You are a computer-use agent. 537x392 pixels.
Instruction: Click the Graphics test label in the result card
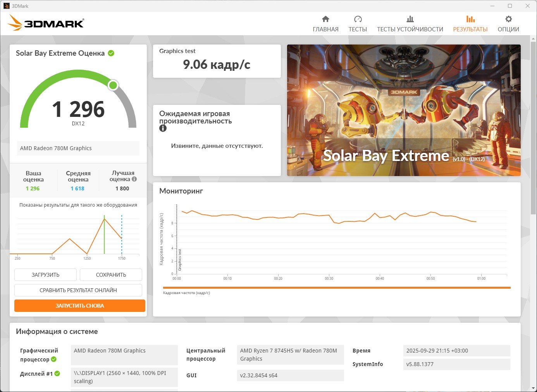[177, 51]
